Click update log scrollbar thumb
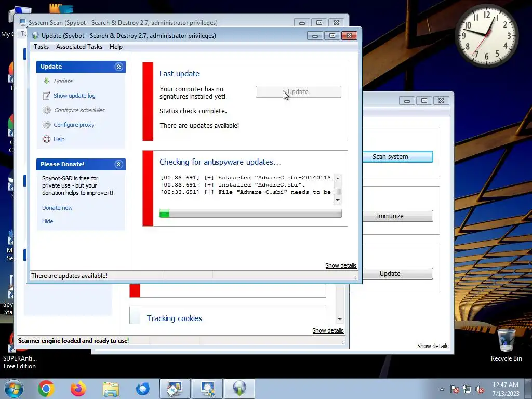This screenshot has height=399, width=532. pyautogui.click(x=338, y=192)
